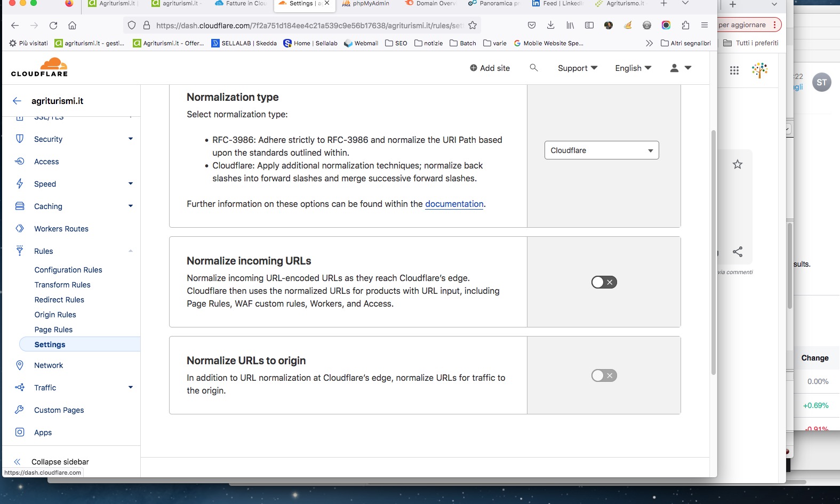Enable Normalize incoming URLs toggle
Screen dimensions: 840x504
[x=604, y=282]
